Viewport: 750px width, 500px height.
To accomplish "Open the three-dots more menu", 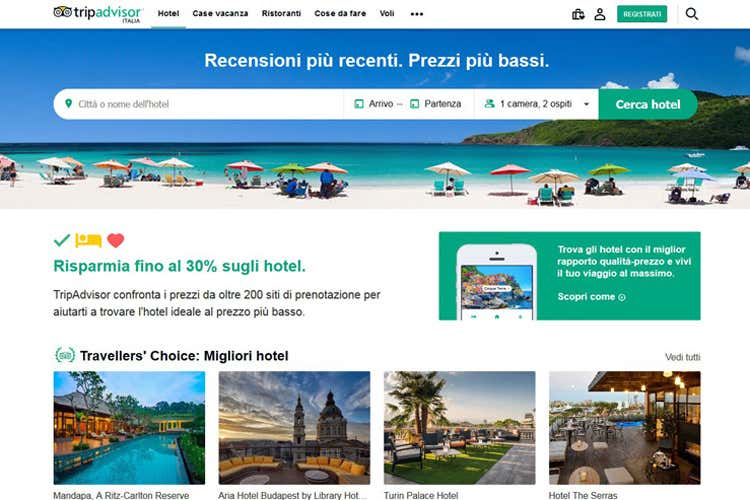I will tap(417, 14).
